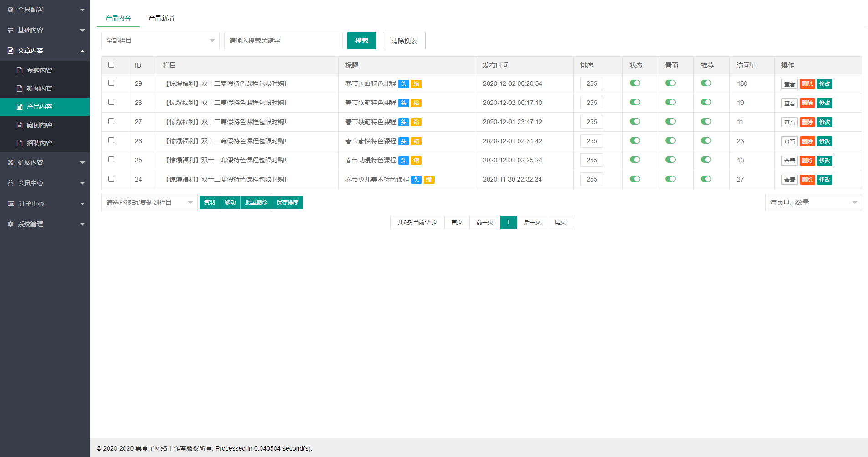Switch to the 产品内容 tab
Screen dimensions: 868x457
pos(118,18)
